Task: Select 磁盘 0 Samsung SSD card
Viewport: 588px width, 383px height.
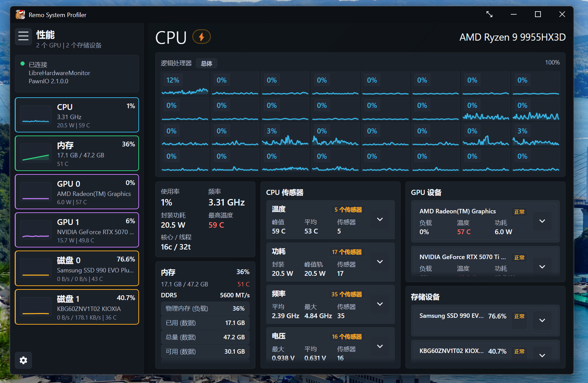Action: (x=77, y=268)
